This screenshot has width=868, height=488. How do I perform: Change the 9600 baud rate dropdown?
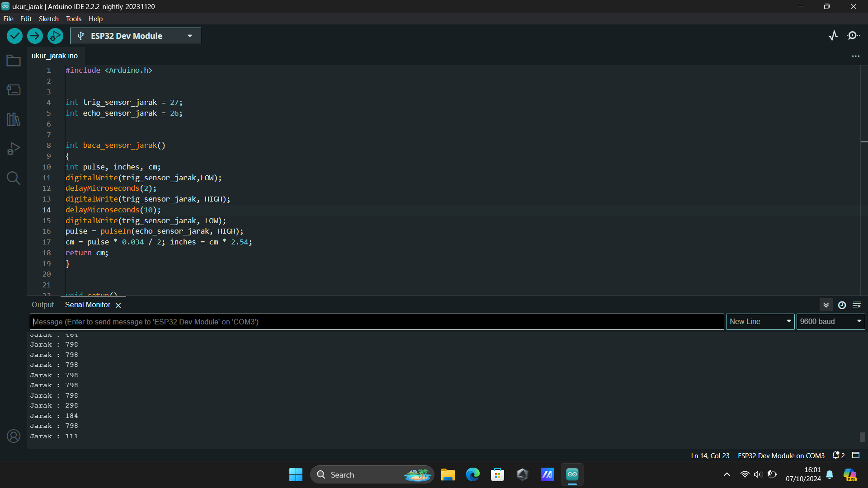(x=830, y=321)
